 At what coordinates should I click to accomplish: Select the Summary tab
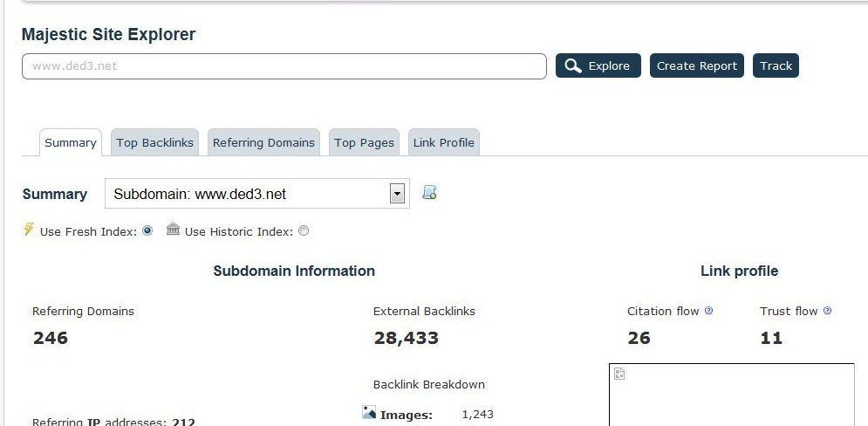pyautogui.click(x=71, y=142)
